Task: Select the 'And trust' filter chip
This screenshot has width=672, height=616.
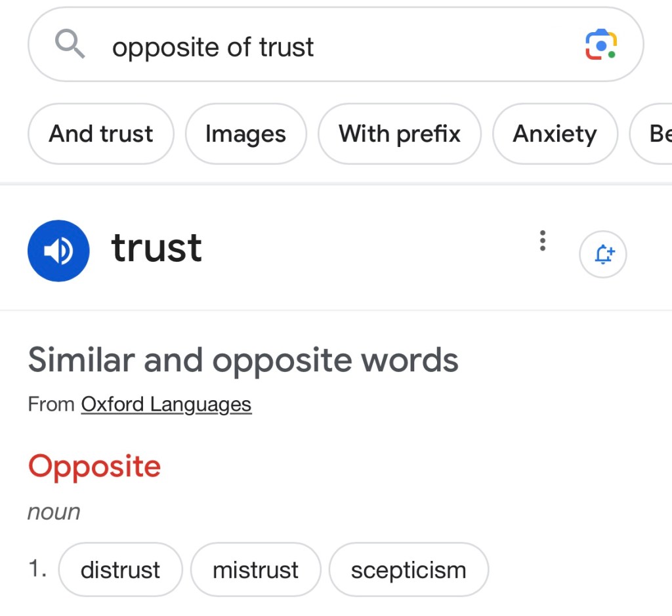Action: (100, 134)
